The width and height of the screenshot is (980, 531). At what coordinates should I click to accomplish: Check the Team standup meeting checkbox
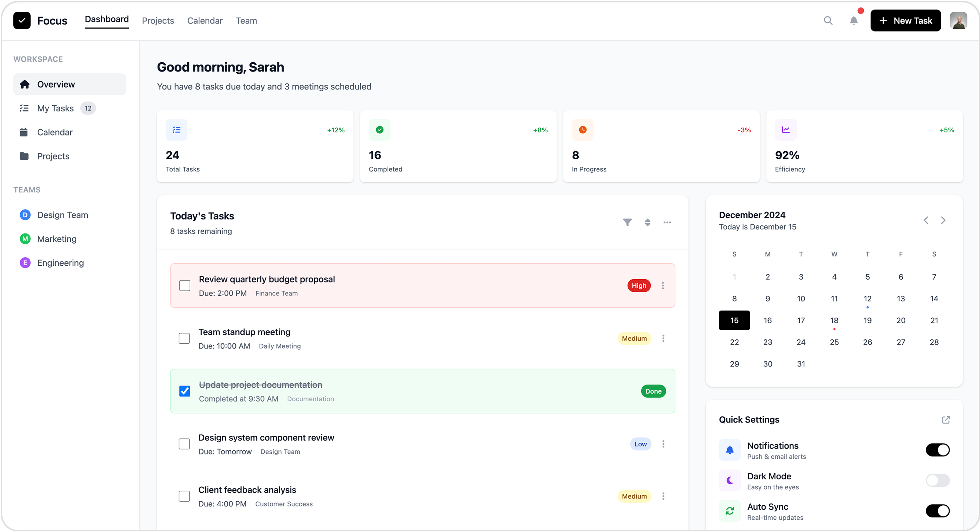click(x=184, y=338)
